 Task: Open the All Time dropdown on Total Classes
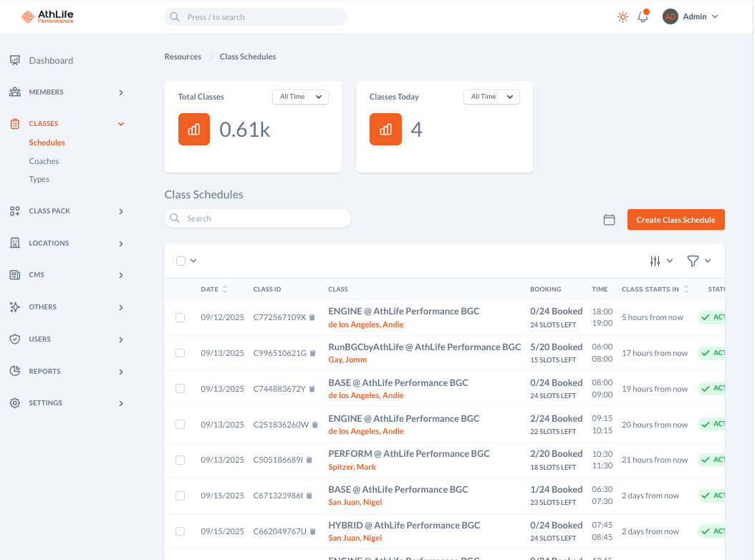300,97
